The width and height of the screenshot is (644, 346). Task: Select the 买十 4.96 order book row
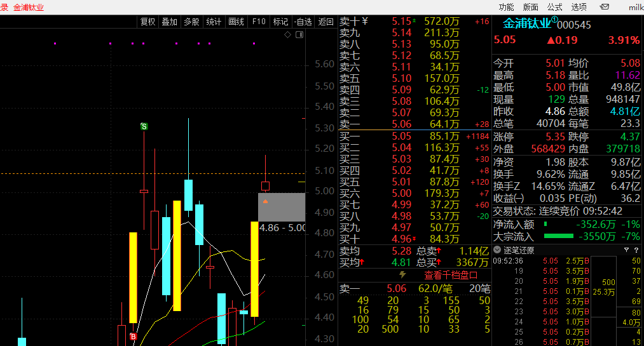[x=414, y=239]
